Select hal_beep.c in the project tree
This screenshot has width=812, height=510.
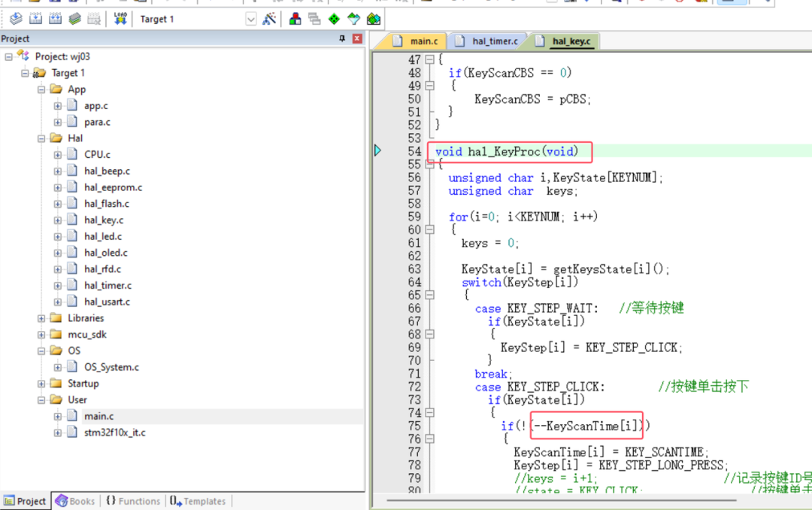pos(108,171)
